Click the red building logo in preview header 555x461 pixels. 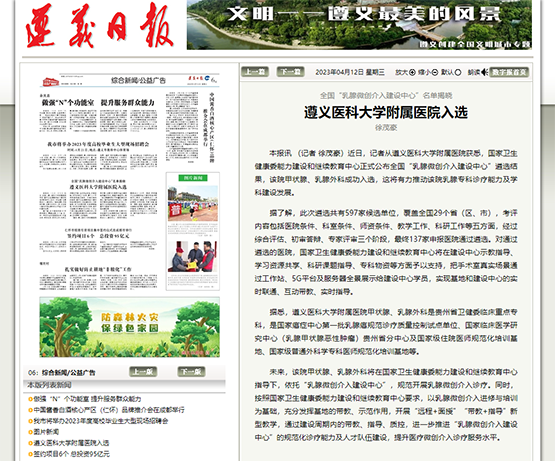click(51, 81)
